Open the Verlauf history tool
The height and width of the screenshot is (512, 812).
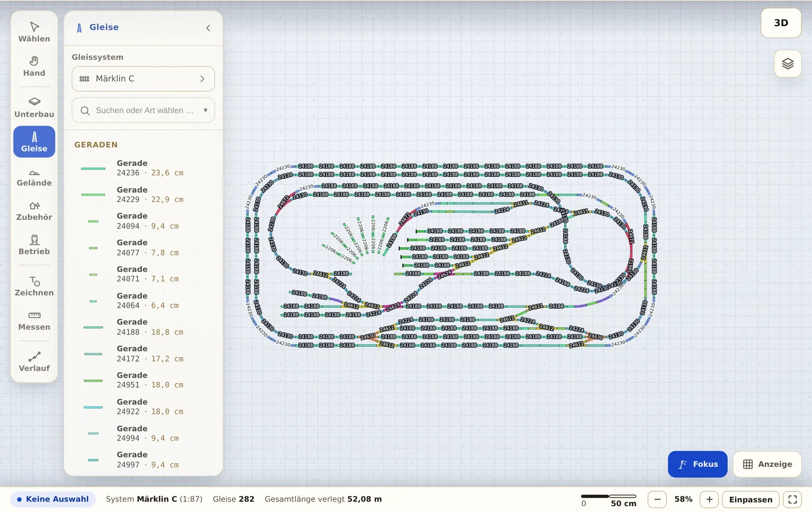(34, 361)
